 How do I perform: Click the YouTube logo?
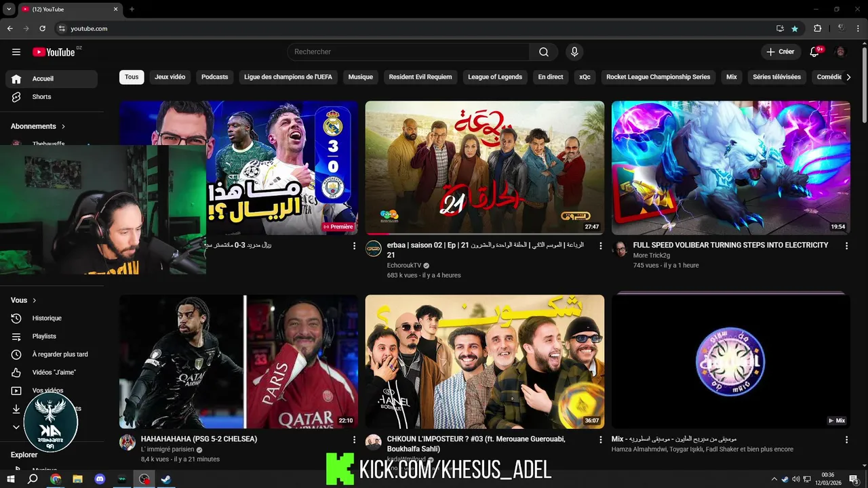click(x=54, y=52)
